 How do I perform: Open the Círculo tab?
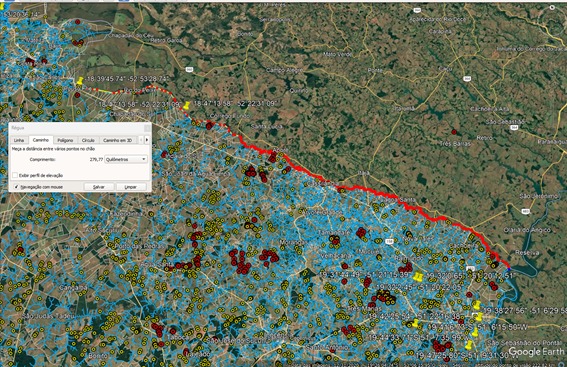[88, 140]
